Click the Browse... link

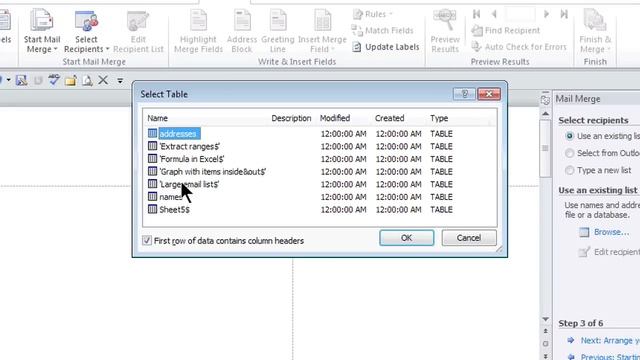611,232
